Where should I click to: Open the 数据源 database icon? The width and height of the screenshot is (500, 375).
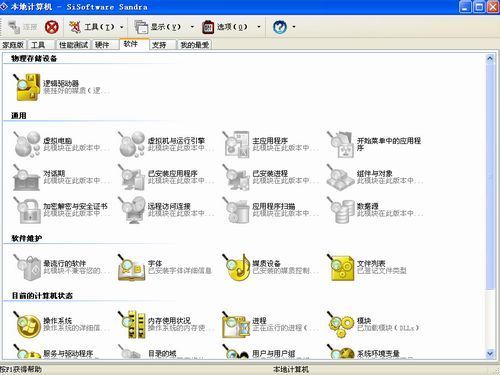[x=340, y=210]
